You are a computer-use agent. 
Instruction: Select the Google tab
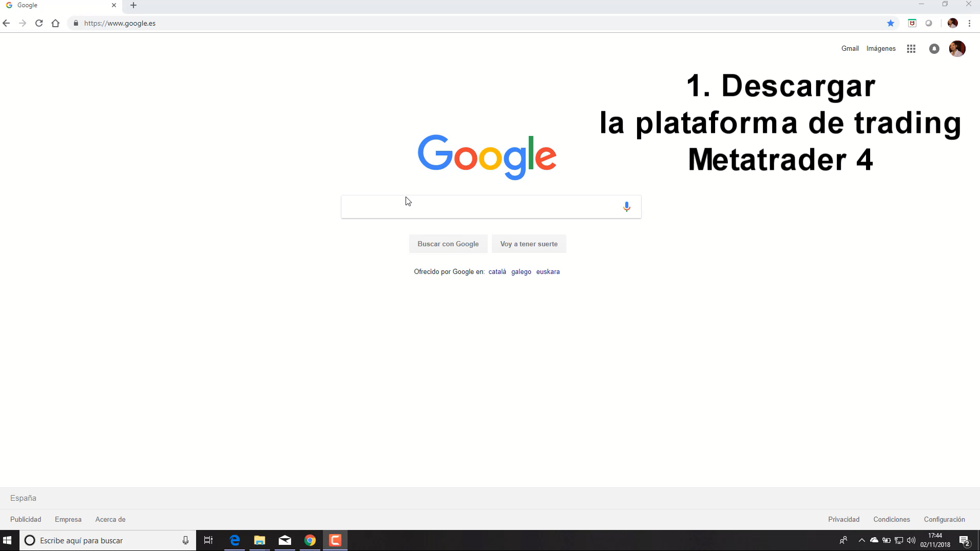(x=61, y=5)
